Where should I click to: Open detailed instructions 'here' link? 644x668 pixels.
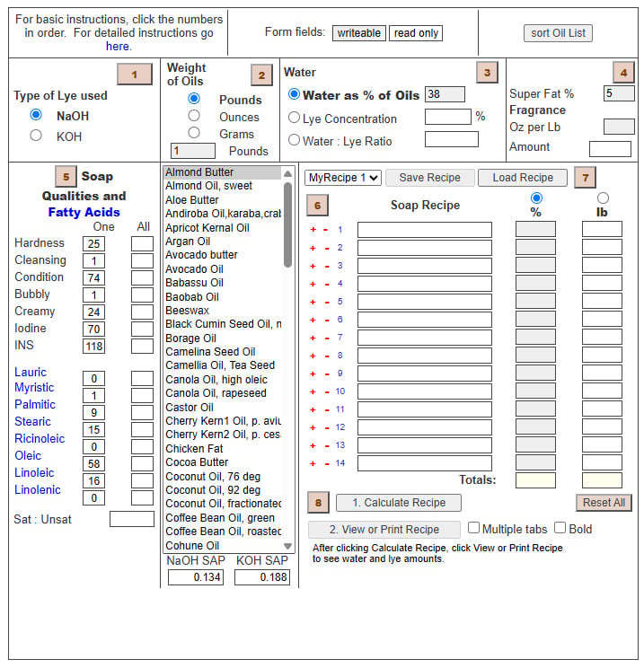pos(119,47)
